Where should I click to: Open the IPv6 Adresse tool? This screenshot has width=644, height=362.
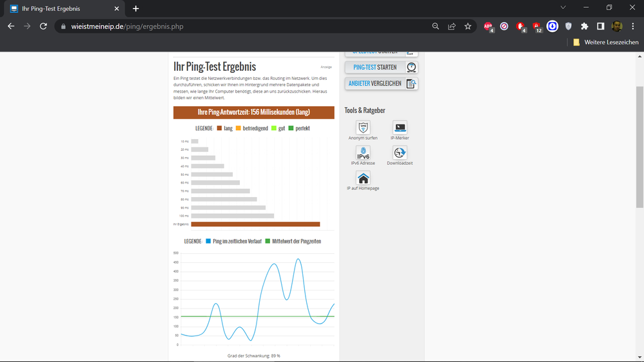pyautogui.click(x=363, y=153)
